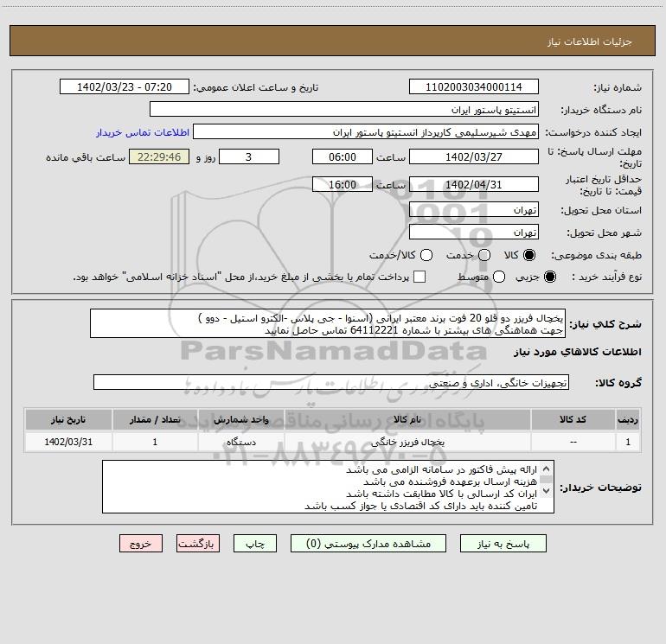Click the چاپ print button
The image size is (666, 644).
(255, 544)
